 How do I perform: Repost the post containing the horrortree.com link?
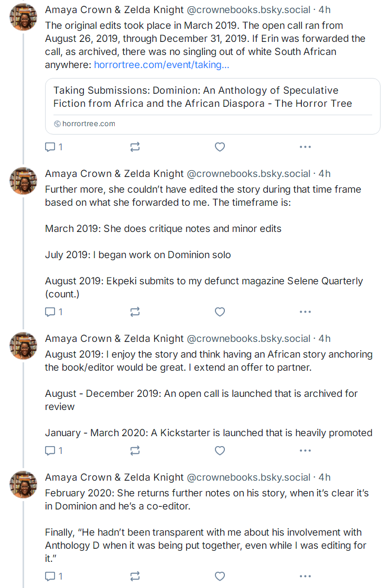(135, 147)
